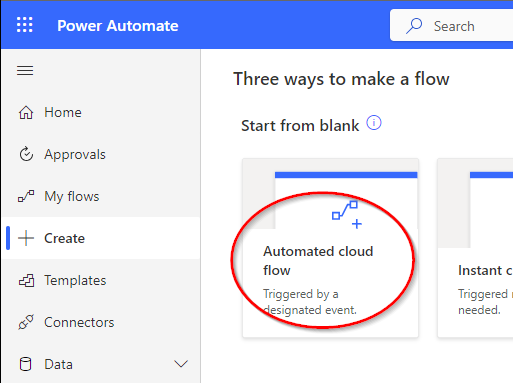Collapse the navigation hamburger menu

[x=25, y=70]
